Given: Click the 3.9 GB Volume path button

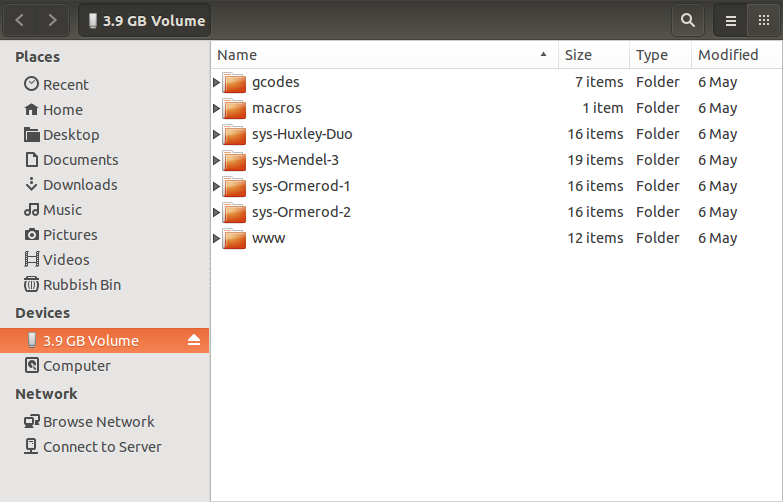Looking at the screenshot, I should click(x=145, y=20).
